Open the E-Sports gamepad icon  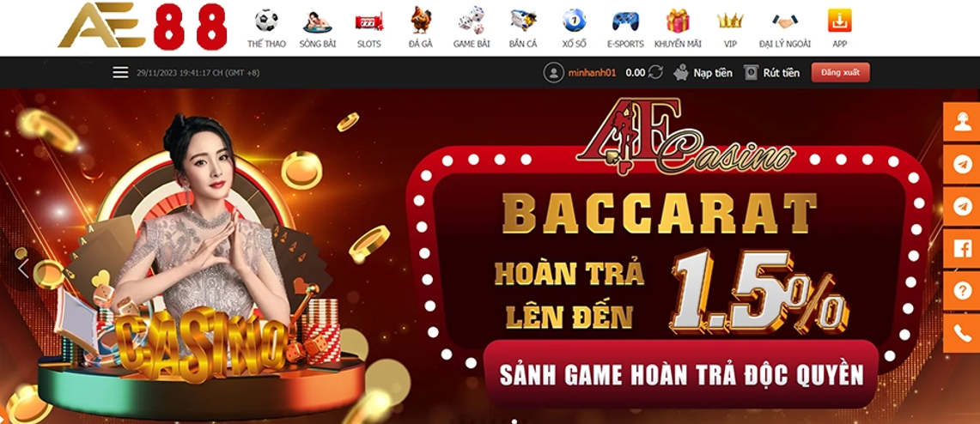point(625,21)
